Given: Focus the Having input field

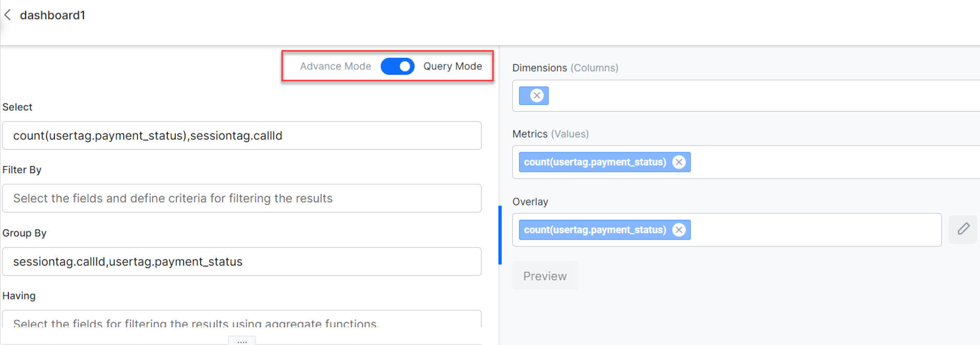Looking at the screenshot, I should point(241,320).
